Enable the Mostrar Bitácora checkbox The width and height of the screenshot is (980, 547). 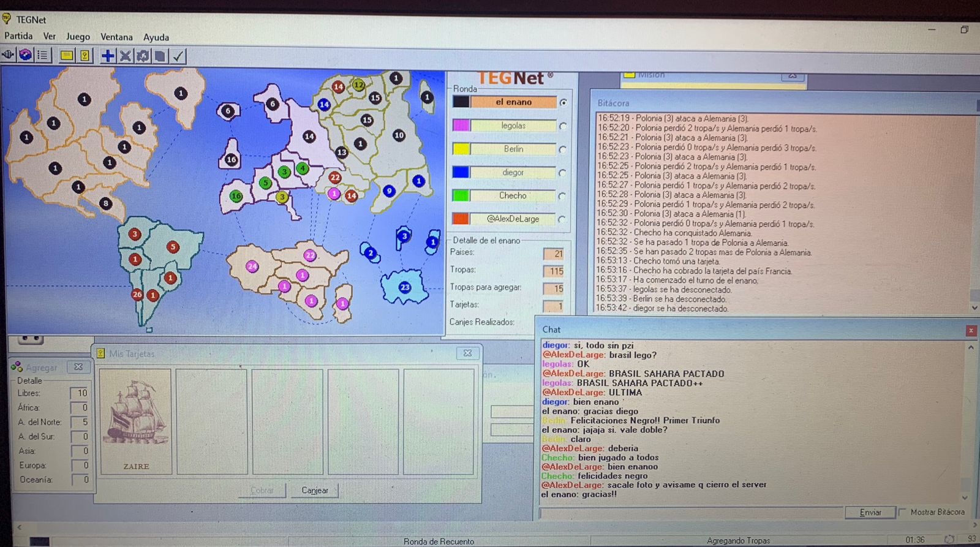(x=902, y=512)
